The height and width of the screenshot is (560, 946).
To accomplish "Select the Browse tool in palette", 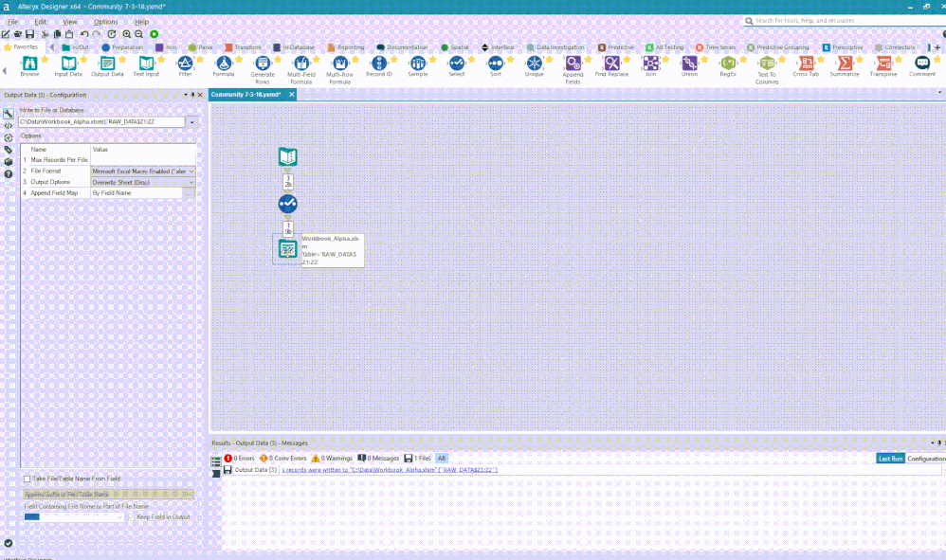I will click(x=29, y=66).
